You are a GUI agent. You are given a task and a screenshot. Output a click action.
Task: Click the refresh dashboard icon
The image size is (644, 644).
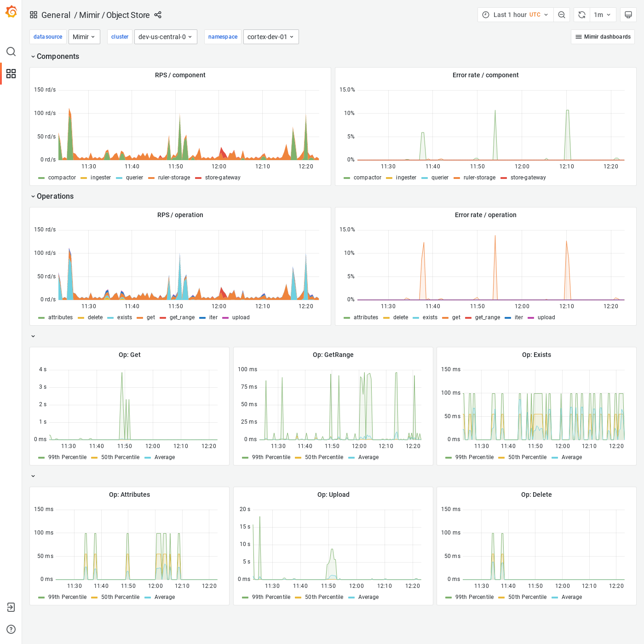[x=581, y=14]
